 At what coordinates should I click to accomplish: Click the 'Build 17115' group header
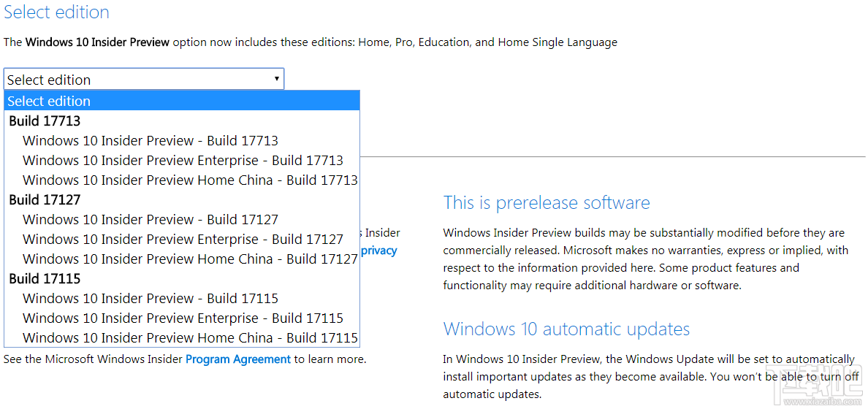[45, 279]
